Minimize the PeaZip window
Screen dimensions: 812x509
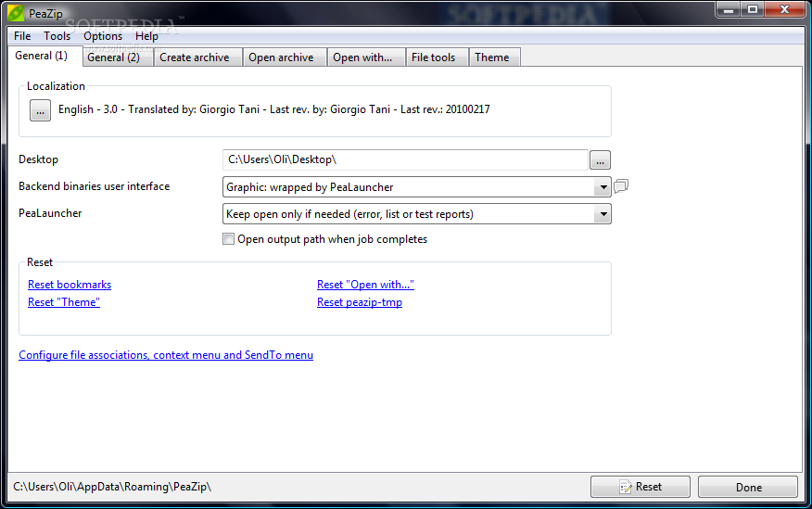click(728, 10)
